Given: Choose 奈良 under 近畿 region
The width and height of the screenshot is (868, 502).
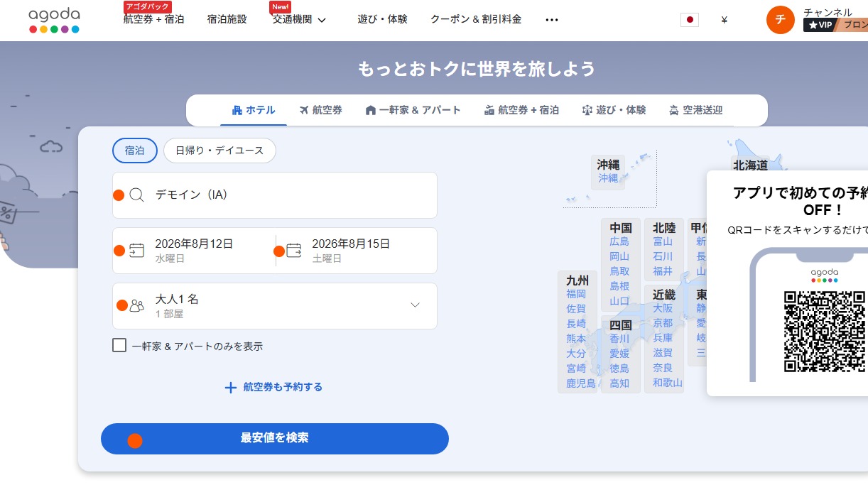Looking at the screenshot, I should coord(663,368).
